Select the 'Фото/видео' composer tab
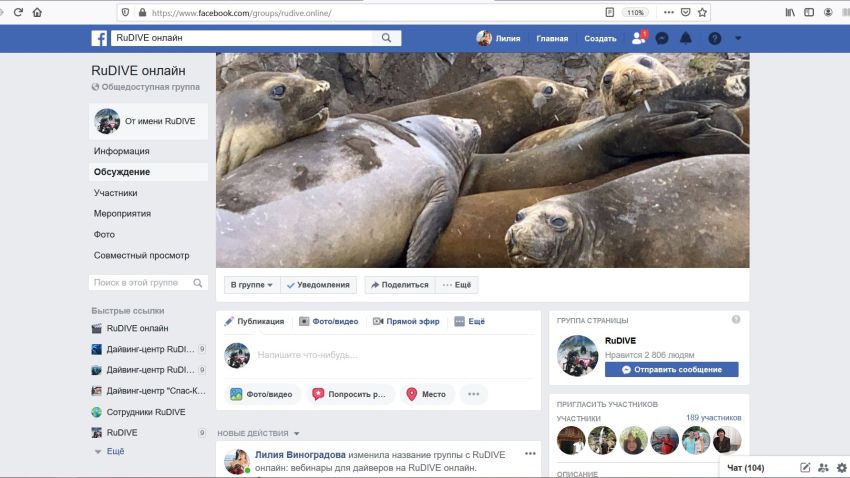 click(329, 321)
